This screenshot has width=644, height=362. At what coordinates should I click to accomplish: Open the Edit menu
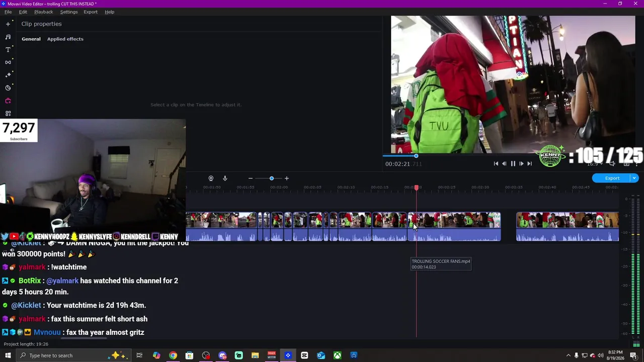(x=23, y=12)
